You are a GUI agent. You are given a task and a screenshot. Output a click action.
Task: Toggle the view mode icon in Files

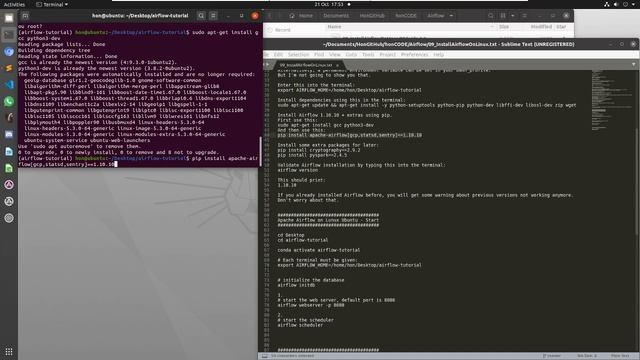tap(503, 16)
